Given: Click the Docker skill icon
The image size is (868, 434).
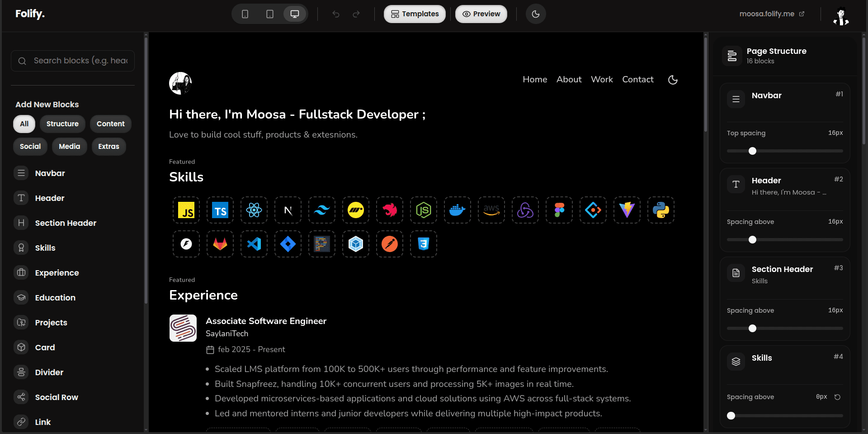Looking at the screenshot, I should click(x=458, y=210).
